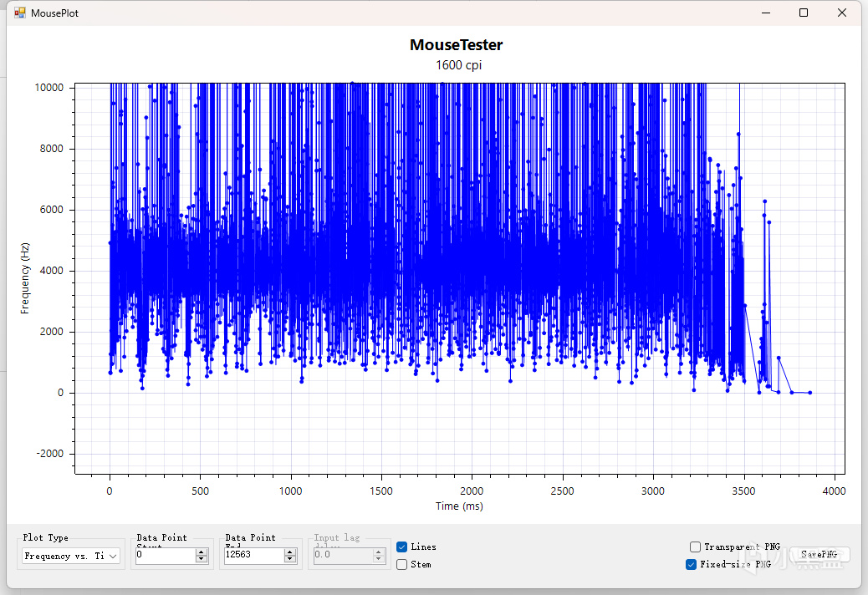Uncheck the Lines checkbox
This screenshot has width=868, height=595.
tap(402, 547)
